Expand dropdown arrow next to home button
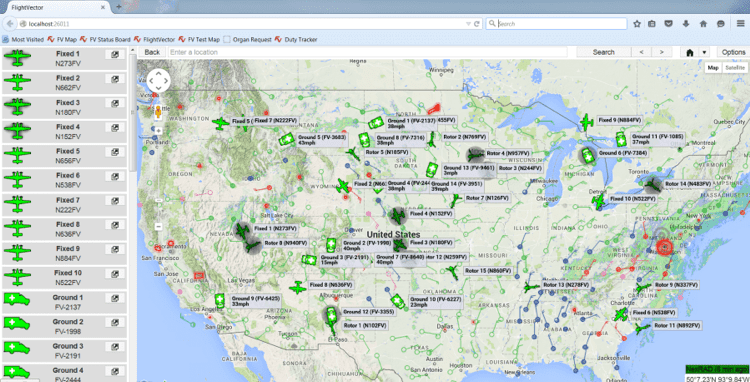Image resolution: width=750 pixels, height=382 pixels. [x=704, y=52]
